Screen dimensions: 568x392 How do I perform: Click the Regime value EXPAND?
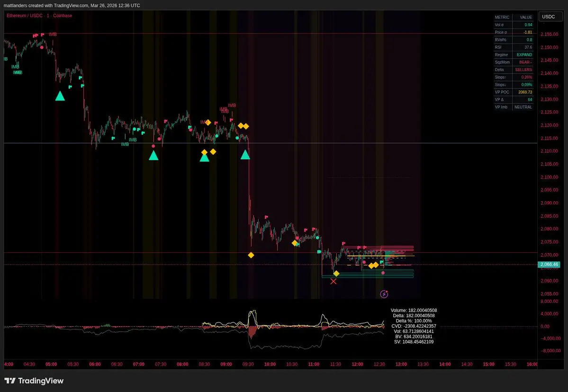pos(524,54)
